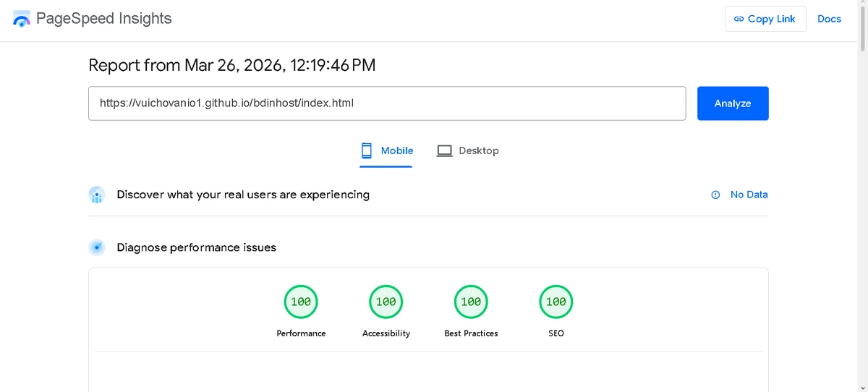This screenshot has width=868, height=392.
Task: Select the SEO score gauge
Action: [556, 302]
